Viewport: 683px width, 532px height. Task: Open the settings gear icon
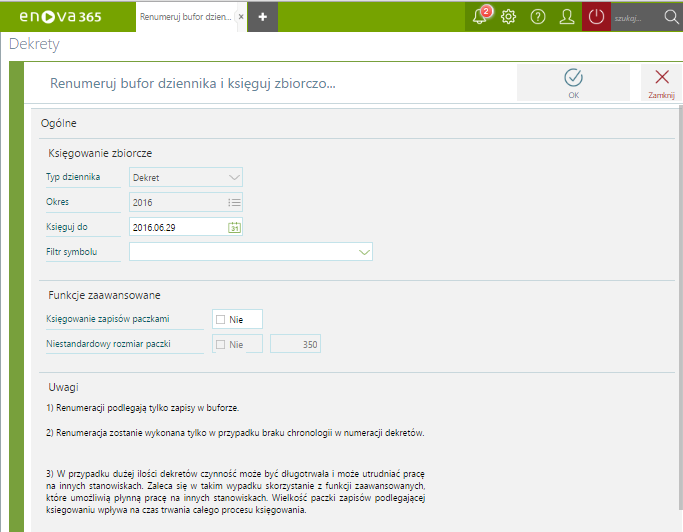coord(508,17)
